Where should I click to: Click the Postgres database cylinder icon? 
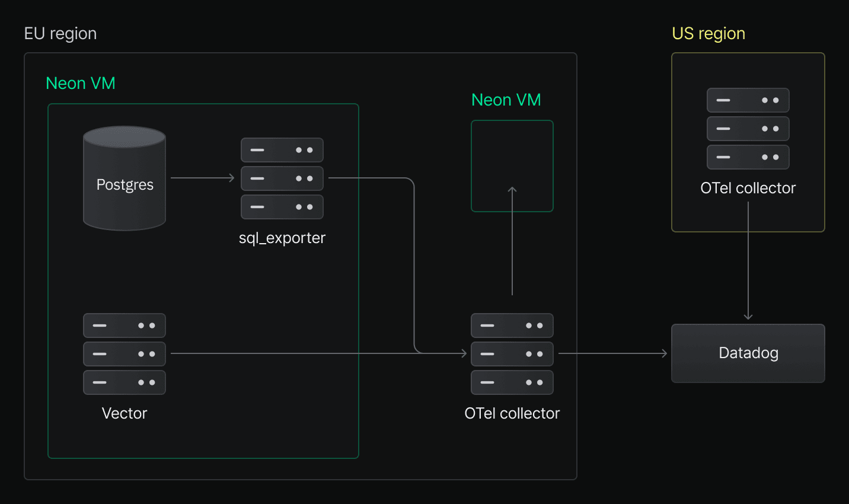click(125, 178)
